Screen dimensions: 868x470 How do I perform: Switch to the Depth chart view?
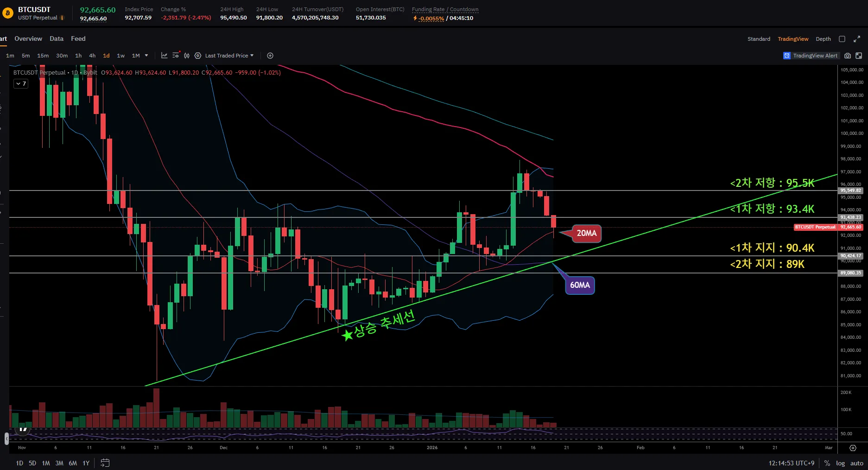click(x=823, y=39)
